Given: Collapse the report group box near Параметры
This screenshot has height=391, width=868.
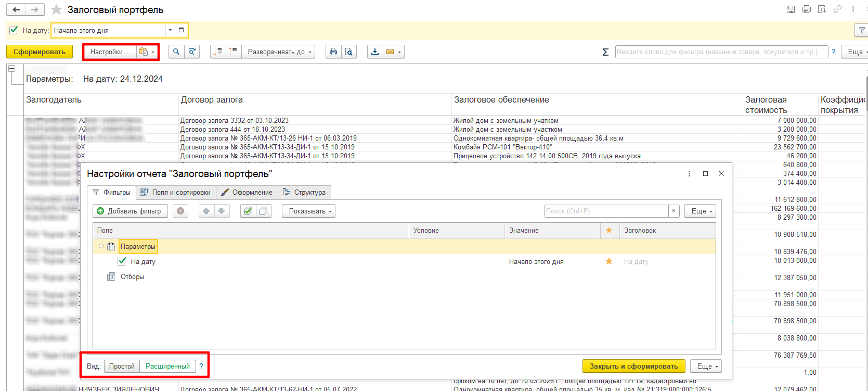Looking at the screenshot, I should [11, 69].
